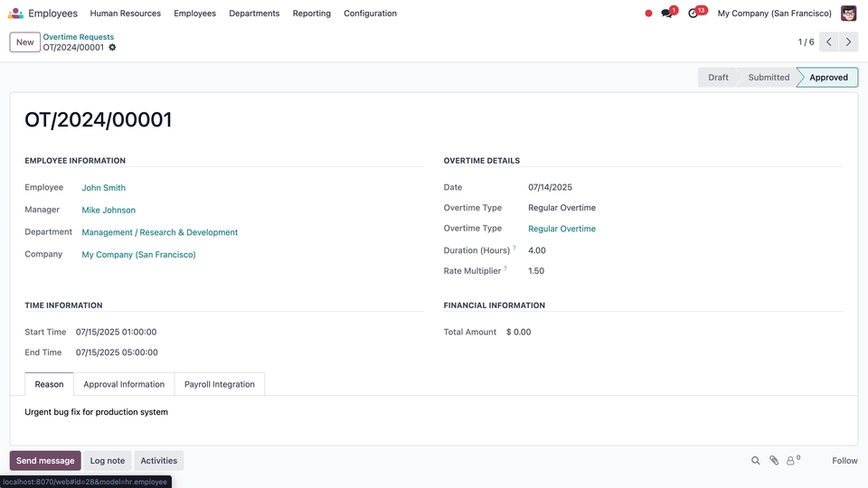The image size is (868, 488).
Task: Click the paperclip attachments icon
Action: click(x=774, y=460)
